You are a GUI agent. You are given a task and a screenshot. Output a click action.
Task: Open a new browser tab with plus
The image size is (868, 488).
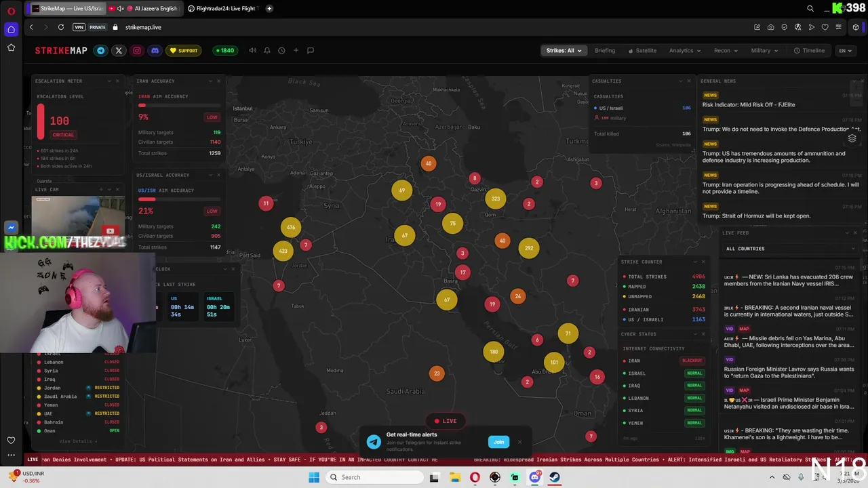click(269, 8)
